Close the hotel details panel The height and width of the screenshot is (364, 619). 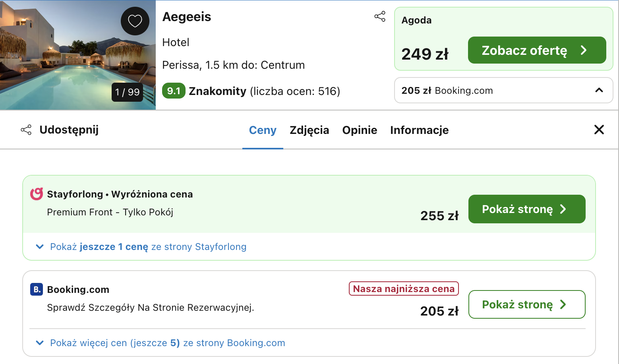[599, 130]
